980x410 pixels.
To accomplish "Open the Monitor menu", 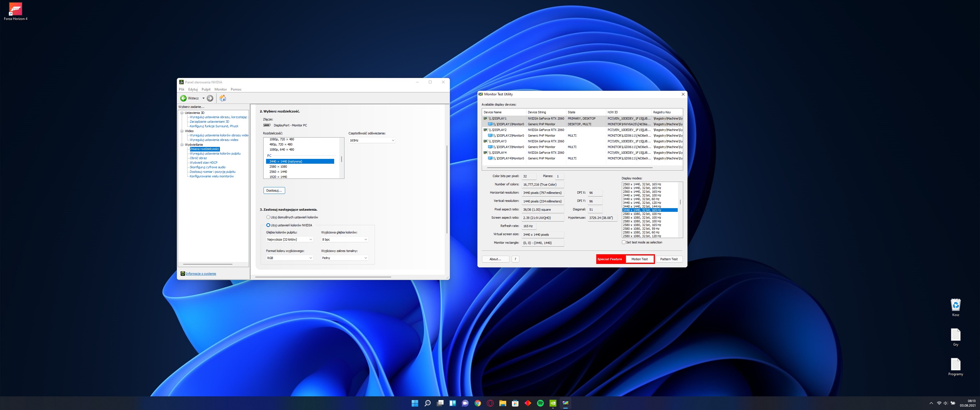I will pos(220,89).
